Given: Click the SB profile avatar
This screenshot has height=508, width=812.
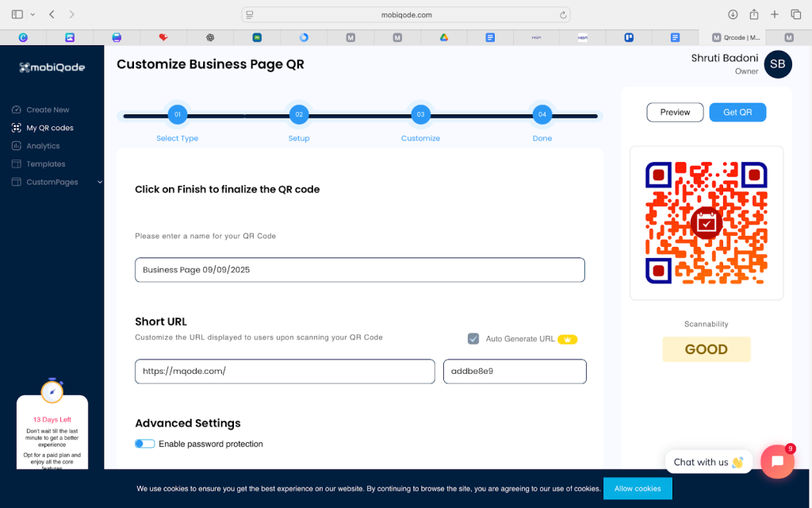Looking at the screenshot, I should (x=777, y=64).
